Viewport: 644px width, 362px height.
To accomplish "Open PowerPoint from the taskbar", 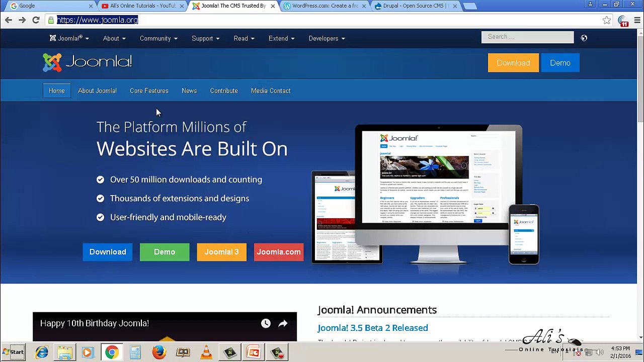I will coord(253,352).
